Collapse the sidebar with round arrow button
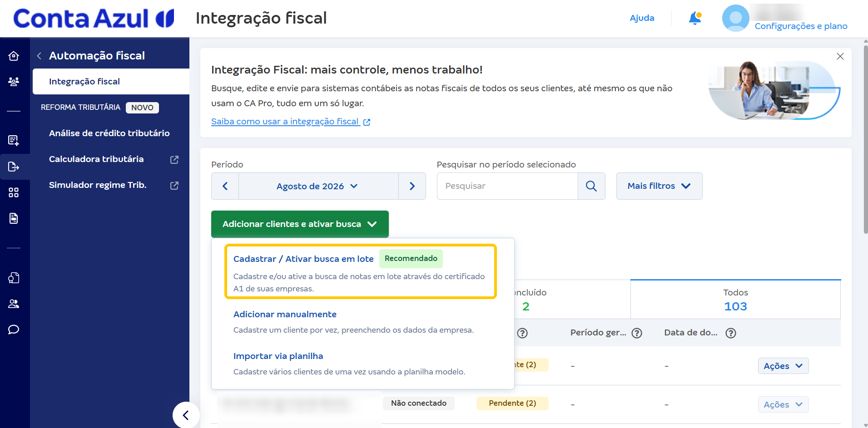This screenshot has height=428, width=868. 186,415
